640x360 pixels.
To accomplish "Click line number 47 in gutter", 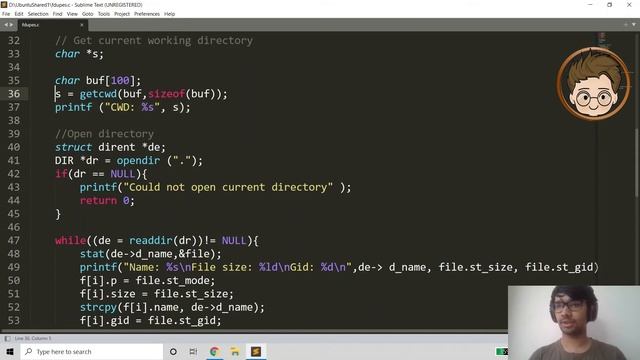I will pyautogui.click(x=14, y=240).
